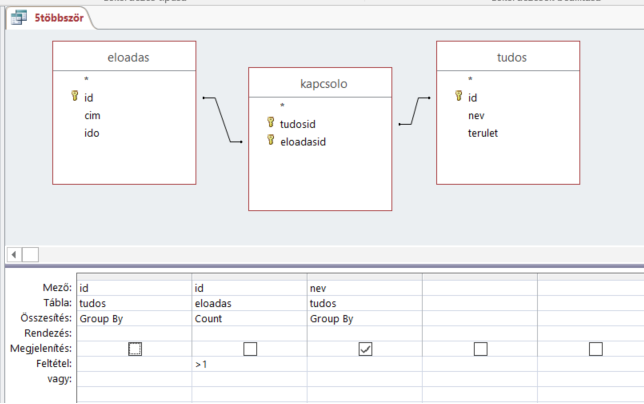Toggle the show checkbox in first column
The height and width of the screenshot is (404, 644).
135,349
